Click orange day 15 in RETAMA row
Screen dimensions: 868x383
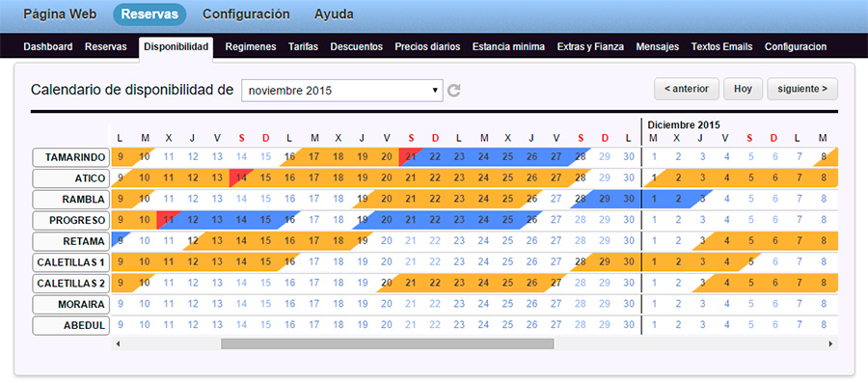coord(266,241)
